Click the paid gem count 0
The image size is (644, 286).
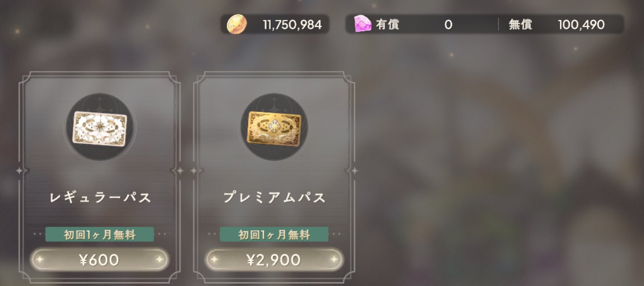point(448,24)
